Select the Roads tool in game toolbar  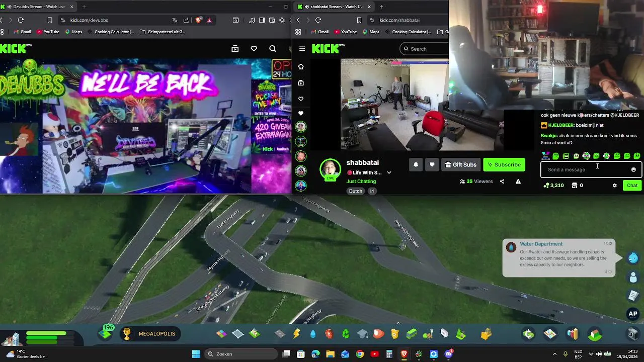pos(280,334)
